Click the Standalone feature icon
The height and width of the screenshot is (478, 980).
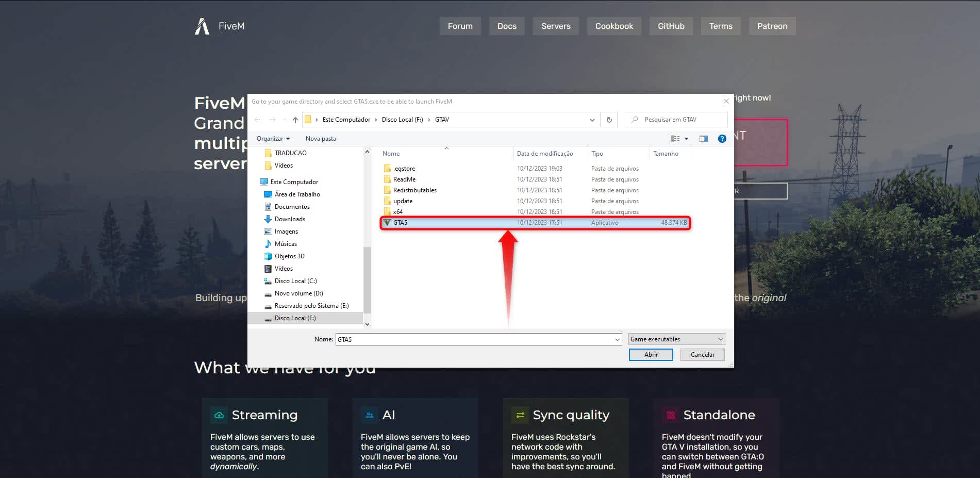coord(671,415)
